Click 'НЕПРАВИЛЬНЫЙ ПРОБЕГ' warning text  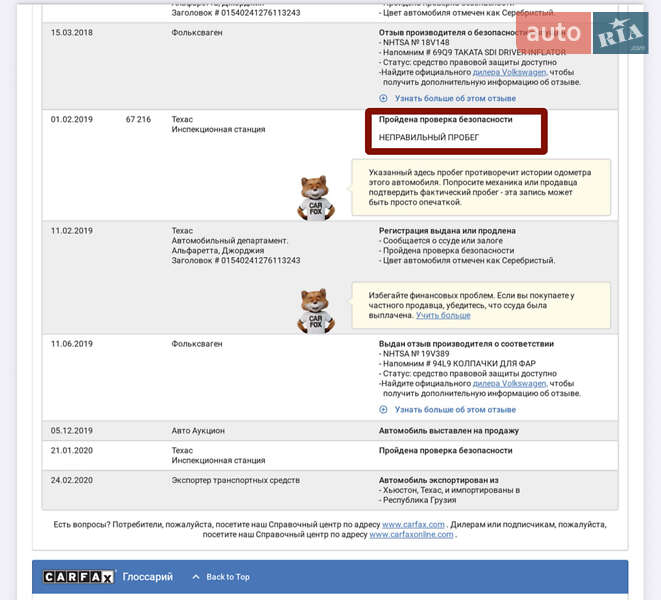tap(429, 137)
